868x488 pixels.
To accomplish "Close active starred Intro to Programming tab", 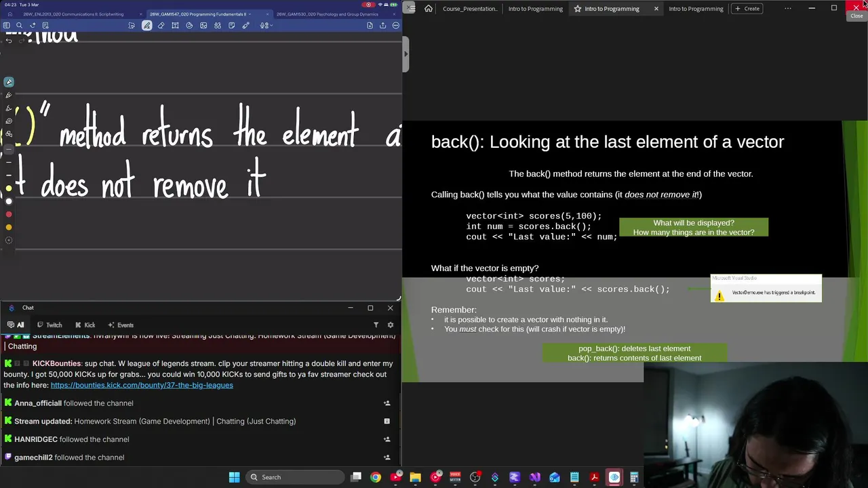I will pos(656,8).
